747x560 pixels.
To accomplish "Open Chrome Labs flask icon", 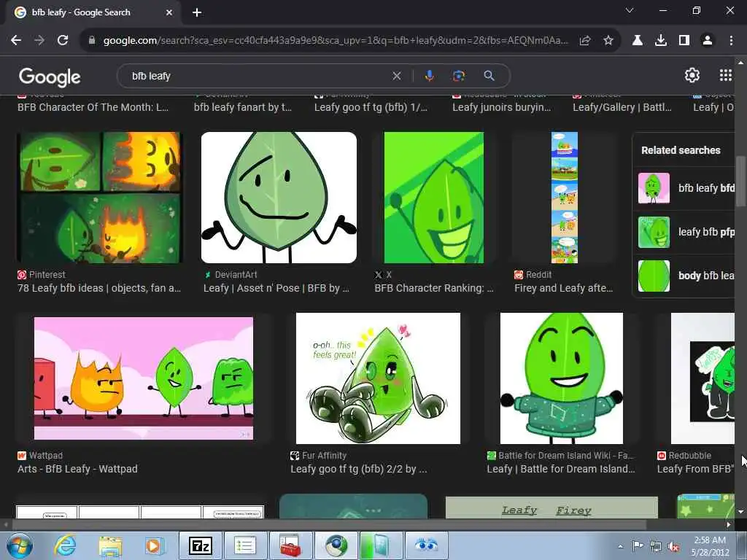I will tap(638, 41).
